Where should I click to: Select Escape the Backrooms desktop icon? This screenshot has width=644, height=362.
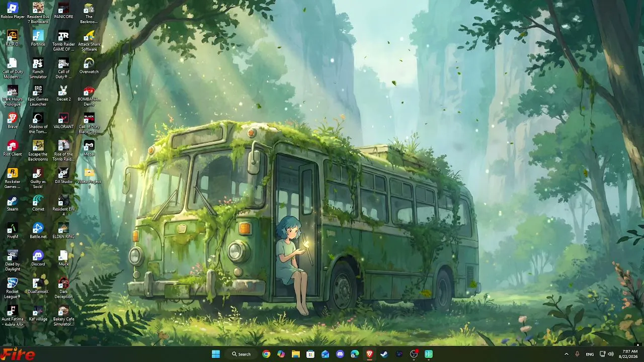click(38, 151)
